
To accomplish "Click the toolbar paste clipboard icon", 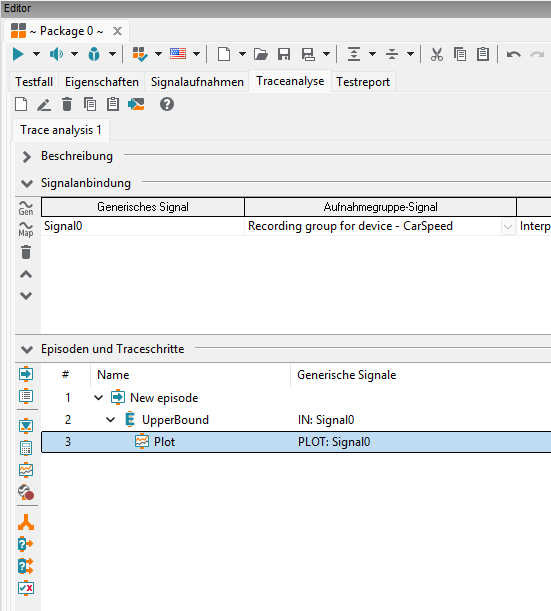I will tap(483, 54).
